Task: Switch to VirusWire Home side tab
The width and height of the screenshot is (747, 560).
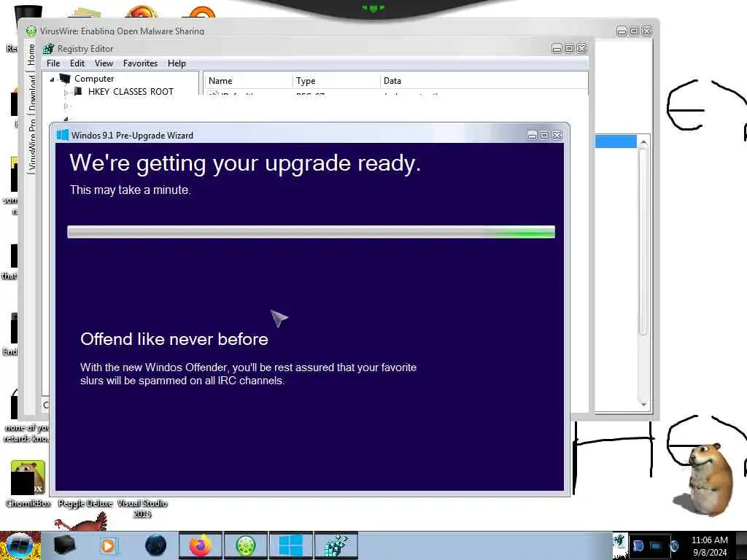Action: click(x=31, y=54)
